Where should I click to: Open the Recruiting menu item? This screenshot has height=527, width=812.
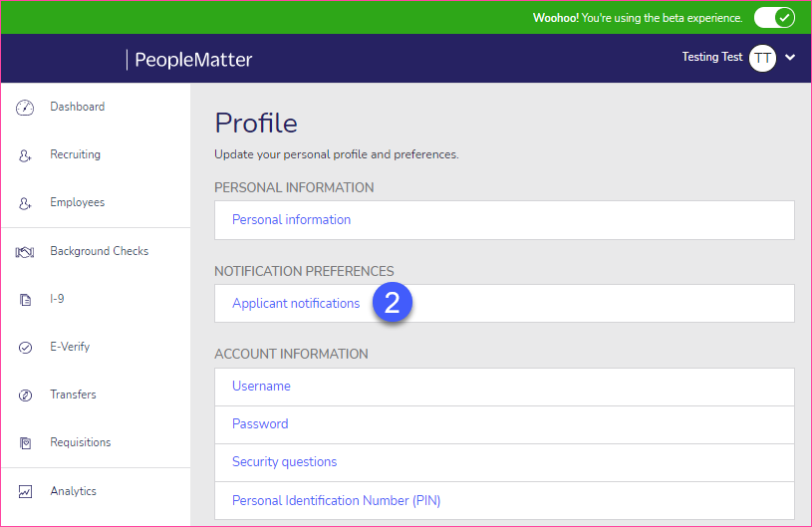(x=75, y=154)
